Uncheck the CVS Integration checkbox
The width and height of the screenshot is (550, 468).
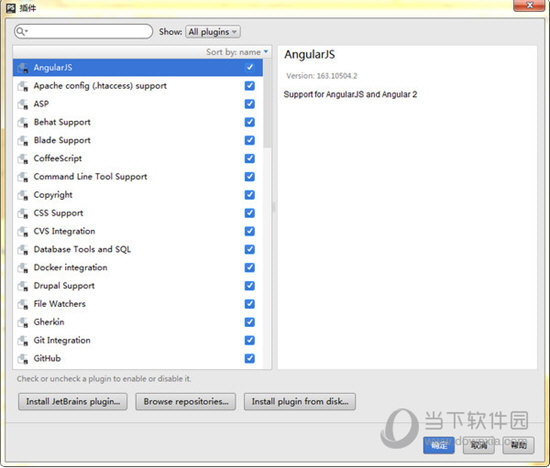click(250, 232)
